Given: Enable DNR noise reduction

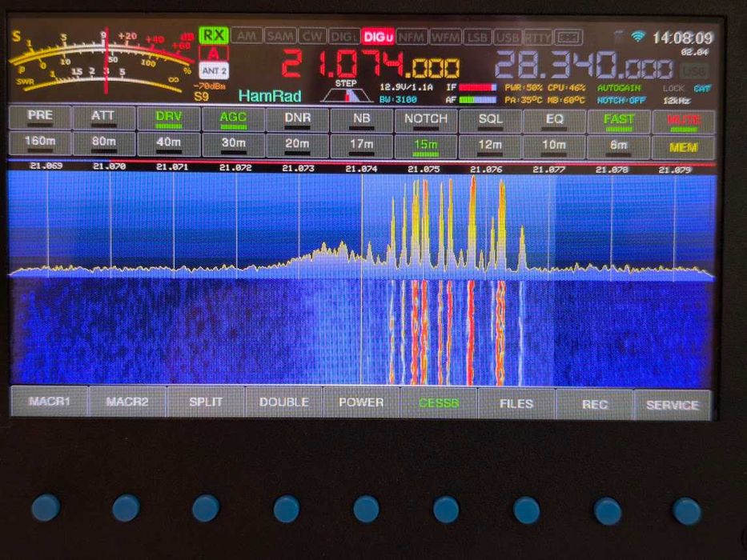Looking at the screenshot, I should (x=297, y=119).
